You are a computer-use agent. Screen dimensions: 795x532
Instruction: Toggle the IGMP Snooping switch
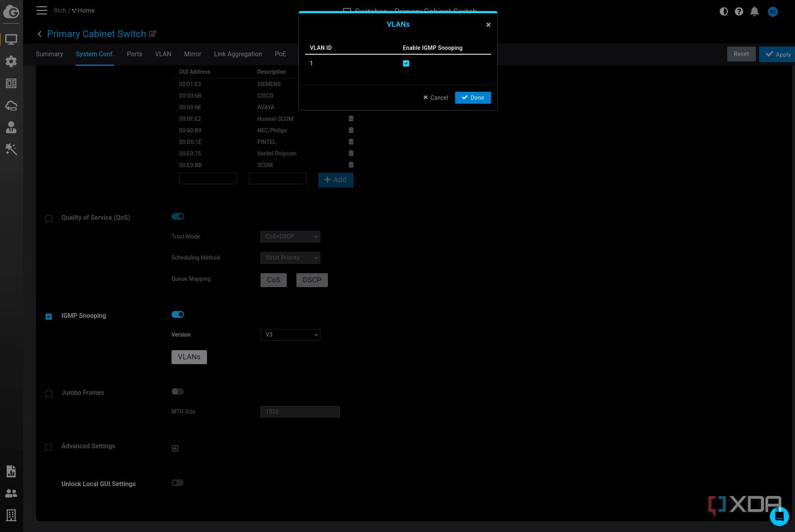[x=178, y=315]
